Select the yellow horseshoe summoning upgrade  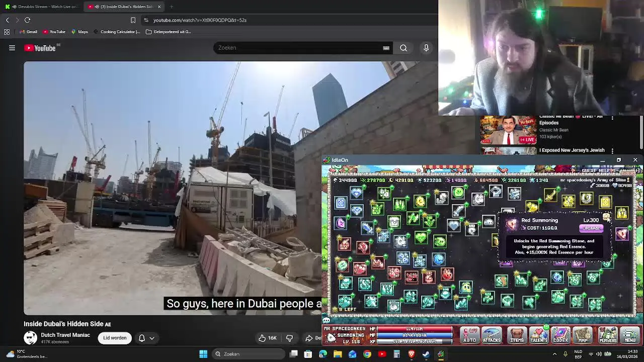click(586, 199)
